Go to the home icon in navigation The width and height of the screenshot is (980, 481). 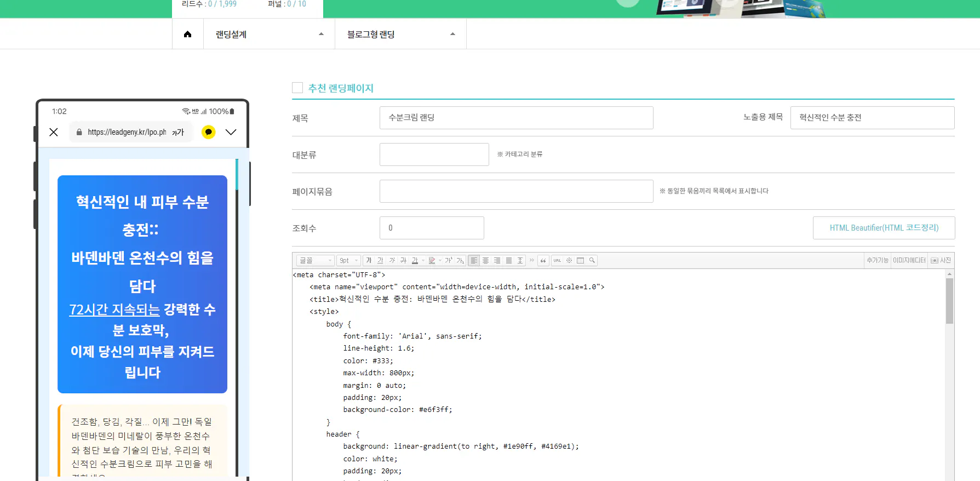tap(187, 34)
